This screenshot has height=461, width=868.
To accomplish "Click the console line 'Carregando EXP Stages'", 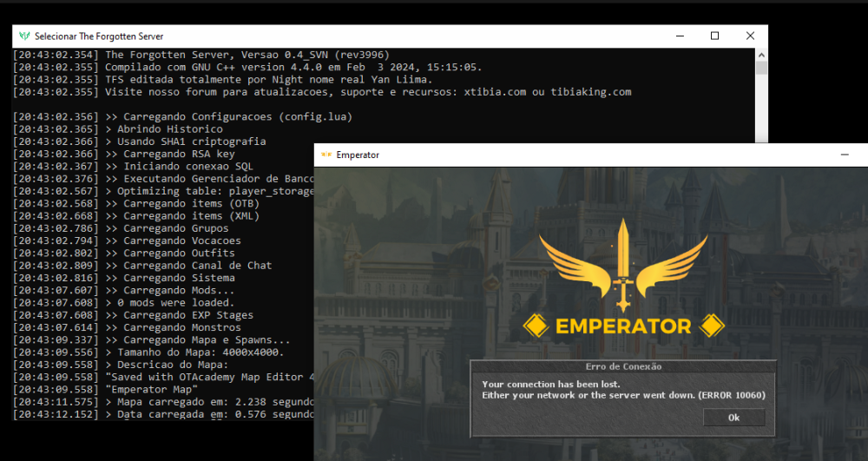I will [x=133, y=315].
